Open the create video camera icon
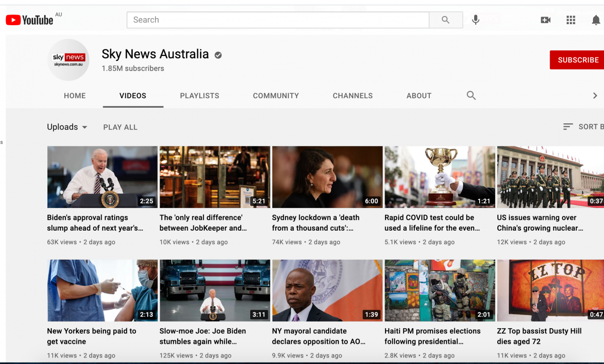The image size is (604, 364). [545, 20]
